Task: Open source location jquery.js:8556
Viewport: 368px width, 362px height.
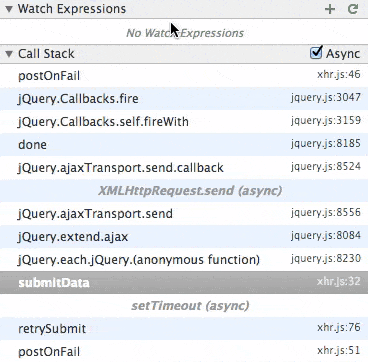Action: point(326,212)
